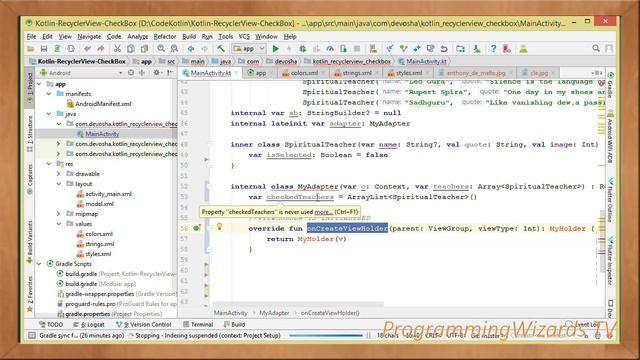Open the Flutter Outline side panel

pos(610,200)
